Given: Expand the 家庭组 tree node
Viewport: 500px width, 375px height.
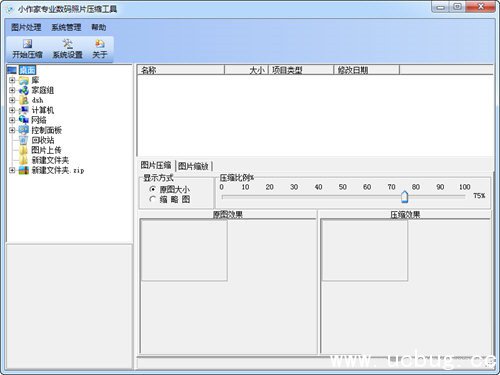Looking at the screenshot, I should [x=12, y=90].
